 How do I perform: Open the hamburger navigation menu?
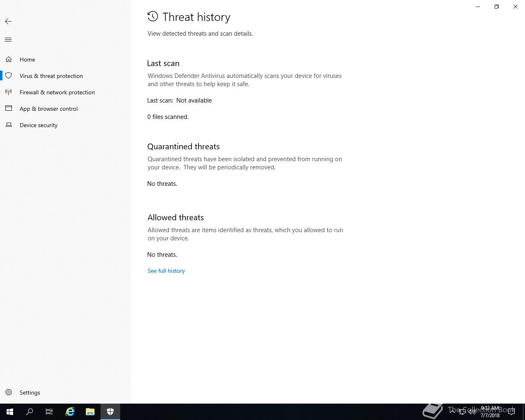[8, 40]
